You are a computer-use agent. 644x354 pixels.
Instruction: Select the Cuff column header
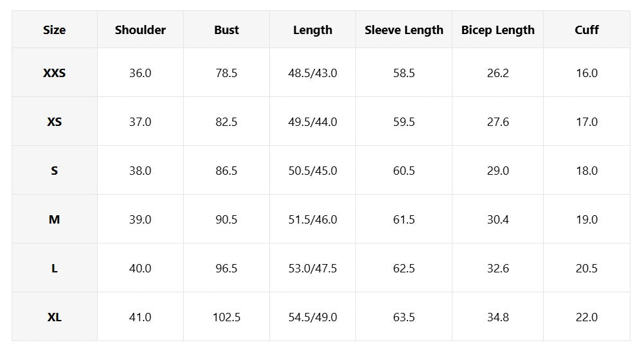(x=586, y=30)
